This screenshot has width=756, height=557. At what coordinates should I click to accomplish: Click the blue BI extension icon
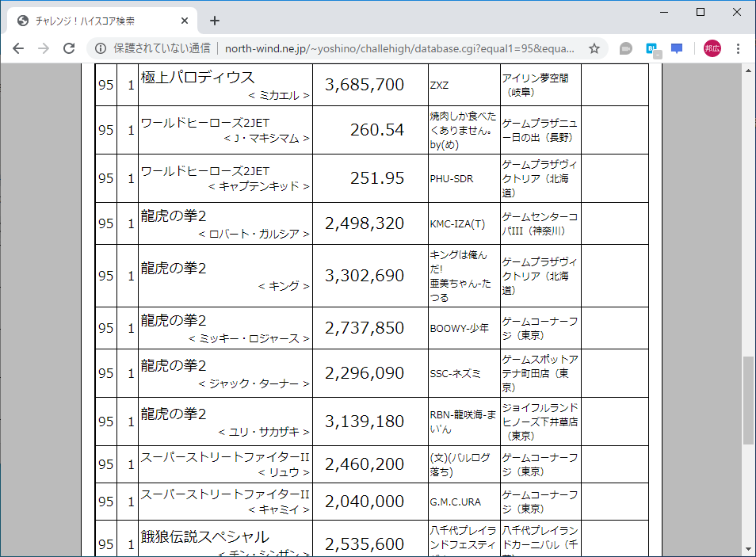[651, 48]
